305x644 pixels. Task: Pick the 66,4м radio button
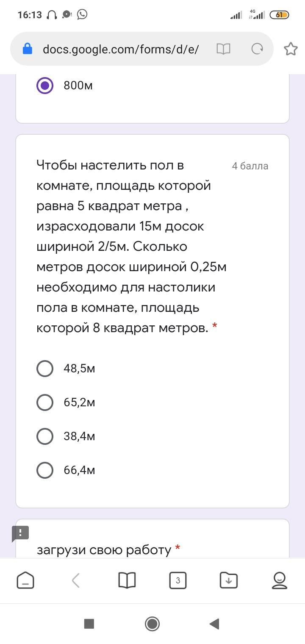[45, 470]
